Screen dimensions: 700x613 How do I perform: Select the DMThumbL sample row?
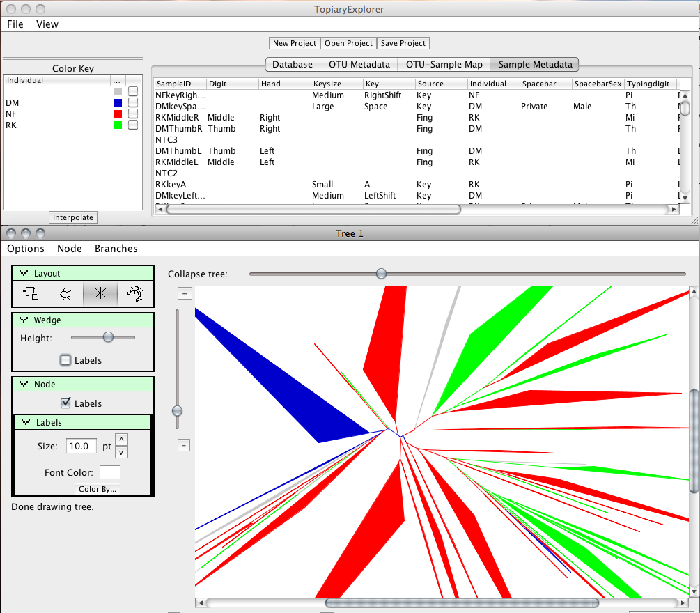[x=416, y=151]
